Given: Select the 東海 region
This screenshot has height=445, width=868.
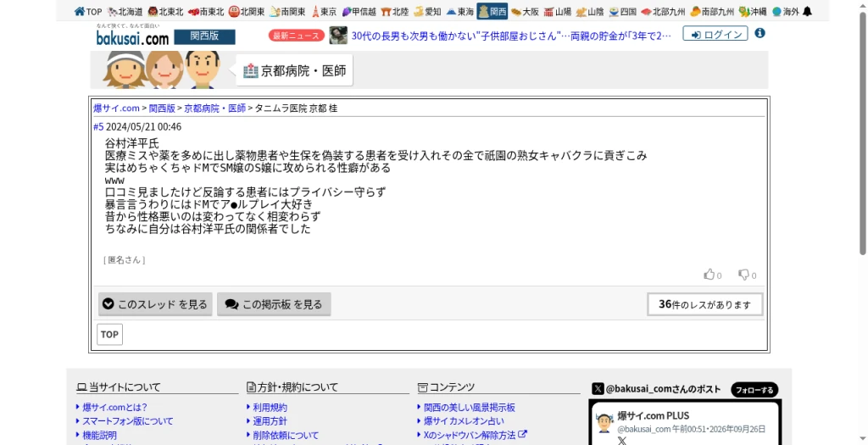Looking at the screenshot, I should coord(460,11).
